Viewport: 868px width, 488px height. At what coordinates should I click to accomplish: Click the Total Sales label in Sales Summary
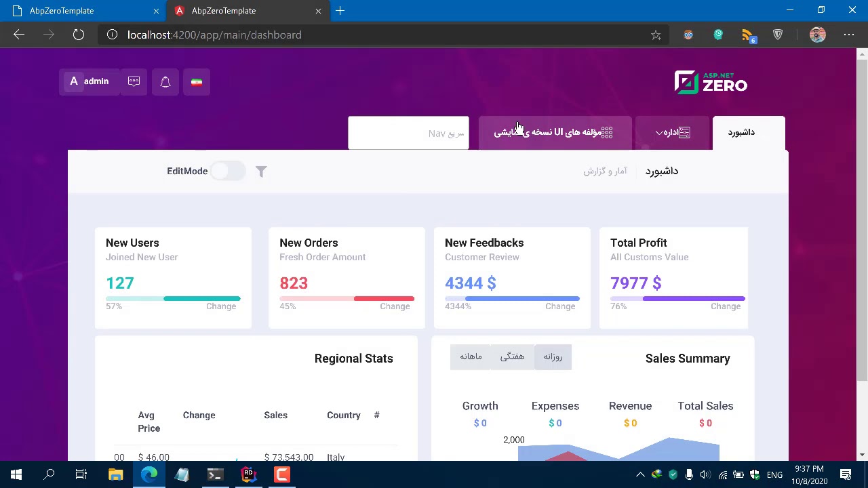705,406
